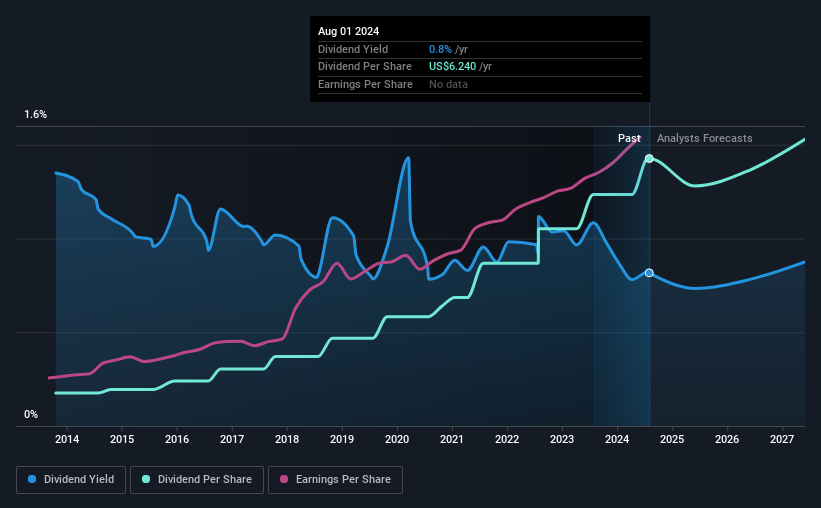Screen dimensions: 821x508
Task: Select the 2020 label on the time axis
Action: pyautogui.click(x=397, y=439)
